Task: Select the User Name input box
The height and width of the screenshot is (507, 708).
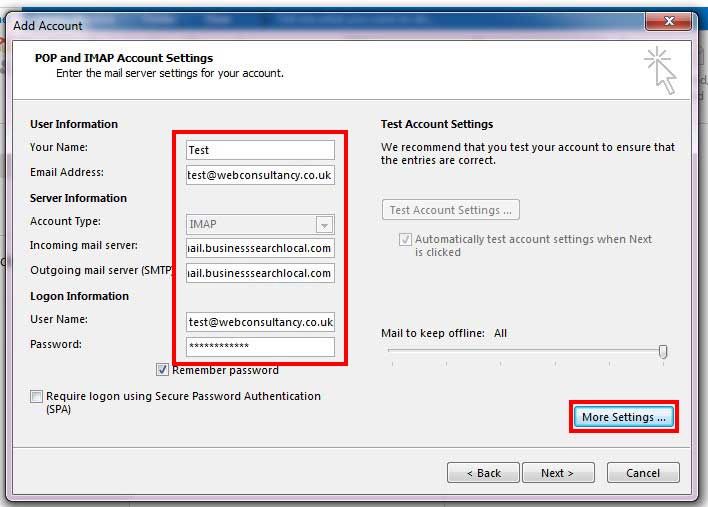Action: (x=260, y=322)
